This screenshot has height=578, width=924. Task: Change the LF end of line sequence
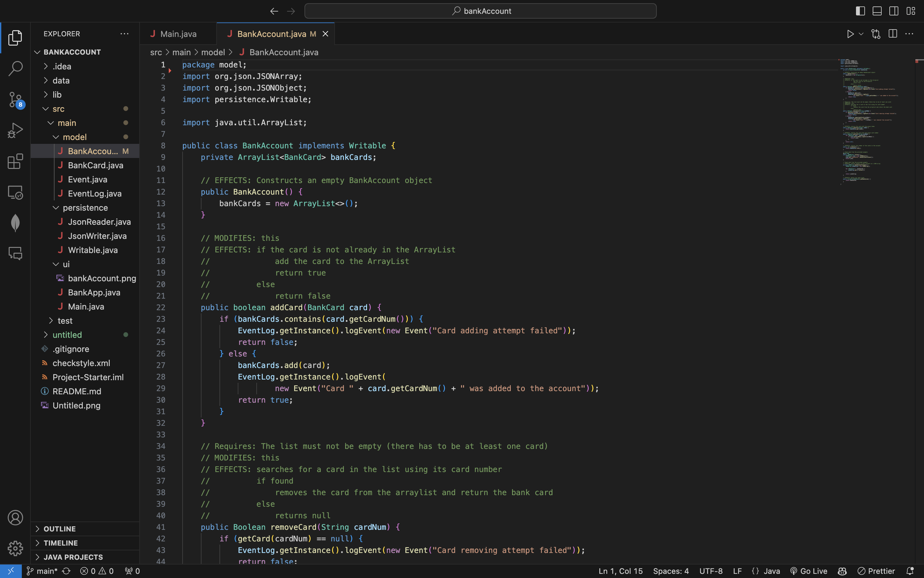pyautogui.click(x=737, y=571)
